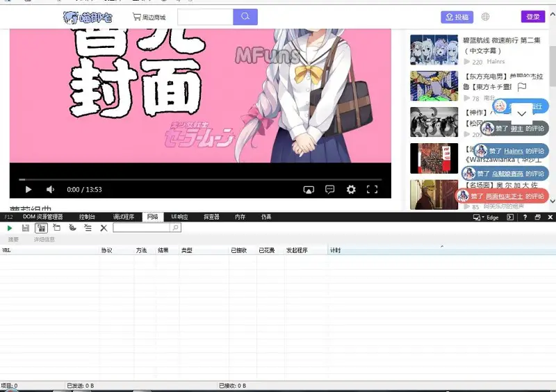The image size is (556, 392).
Task: Switch to the 探查器 profiler tab
Action: (x=211, y=217)
